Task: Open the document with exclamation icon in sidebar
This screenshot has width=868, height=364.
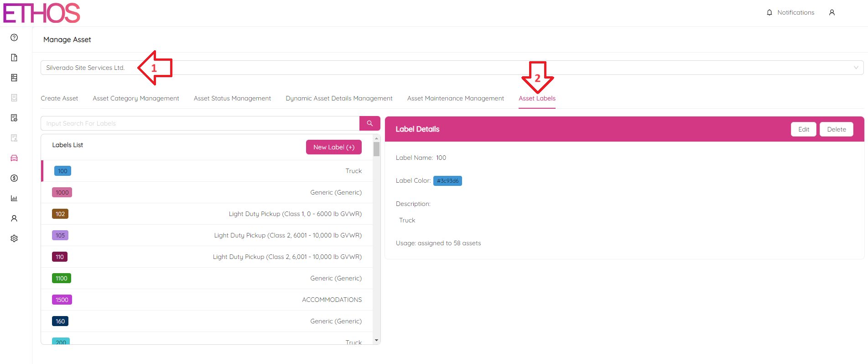Action: (14, 58)
